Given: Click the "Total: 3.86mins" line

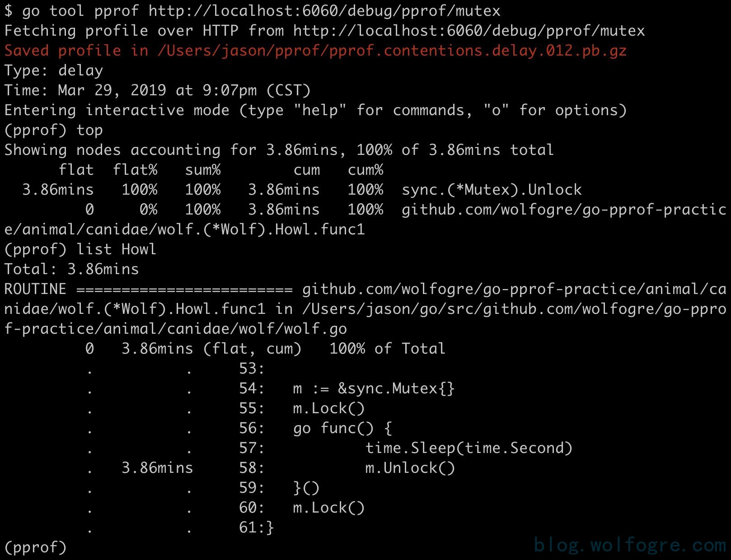Looking at the screenshot, I should pos(72,269).
